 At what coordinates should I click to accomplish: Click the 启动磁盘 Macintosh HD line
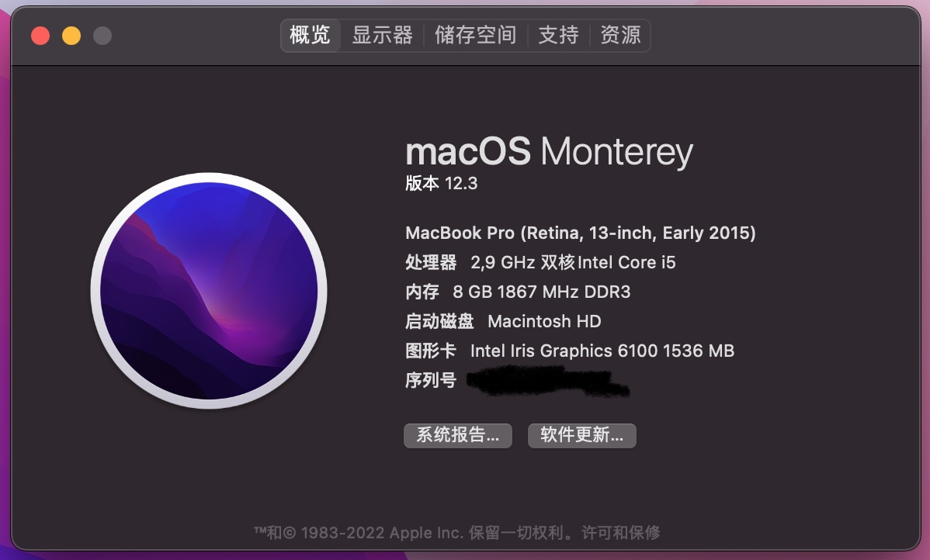pyautogui.click(x=503, y=321)
